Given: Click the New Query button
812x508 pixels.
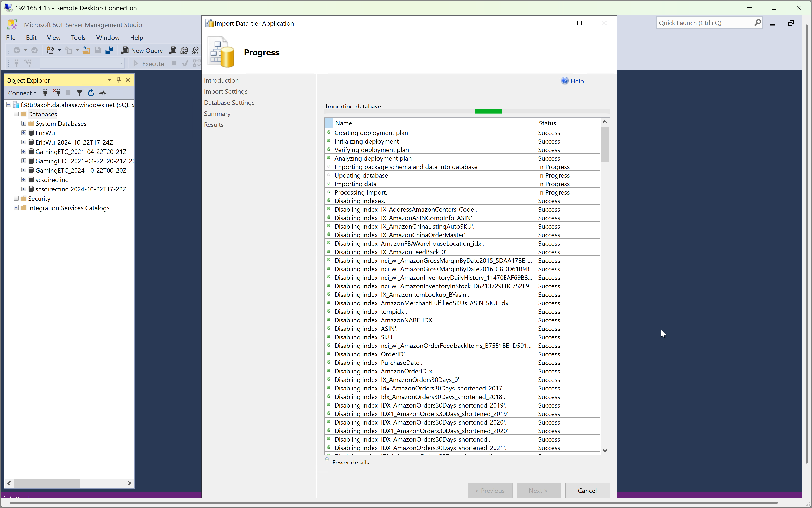Looking at the screenshot, I should click(142, 50).
